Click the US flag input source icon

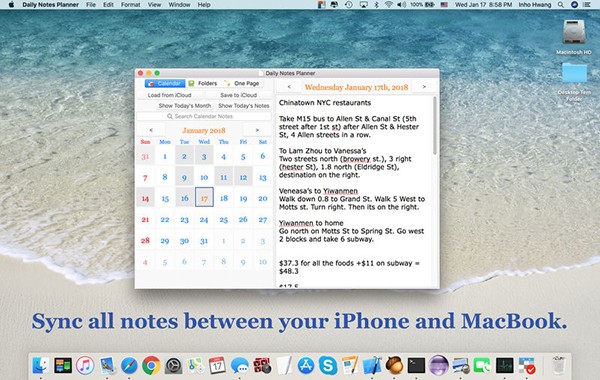click(x=444, y=5)
